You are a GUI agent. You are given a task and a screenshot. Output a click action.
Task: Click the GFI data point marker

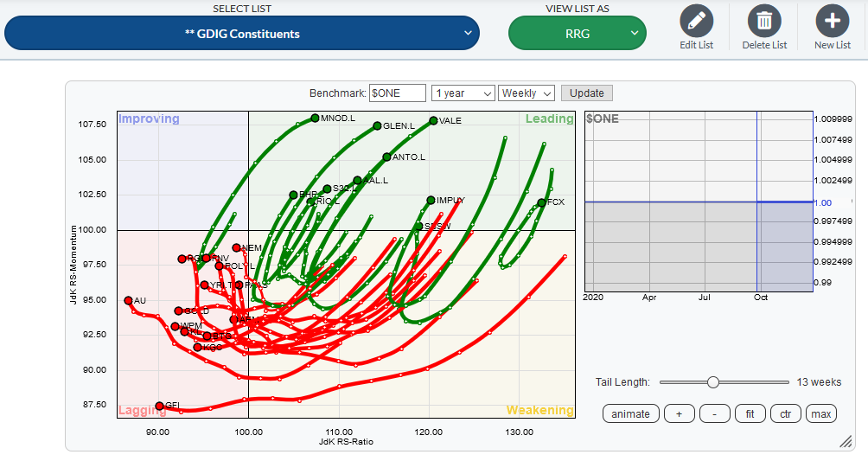point(159,406)
